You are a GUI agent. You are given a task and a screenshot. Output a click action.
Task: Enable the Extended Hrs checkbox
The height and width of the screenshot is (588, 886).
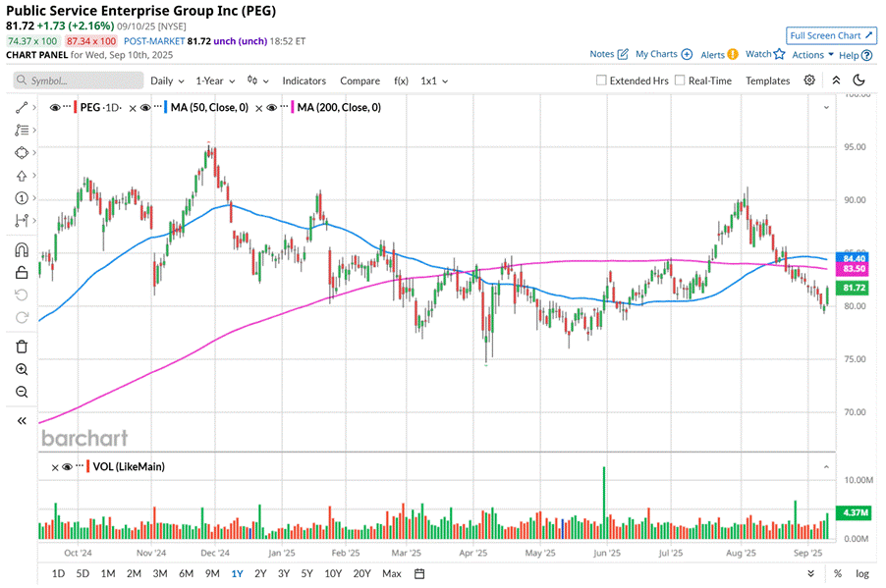coord(601,80)
